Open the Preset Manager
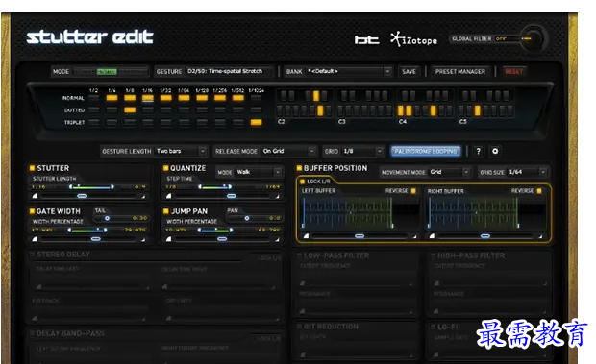 (460, 71)
